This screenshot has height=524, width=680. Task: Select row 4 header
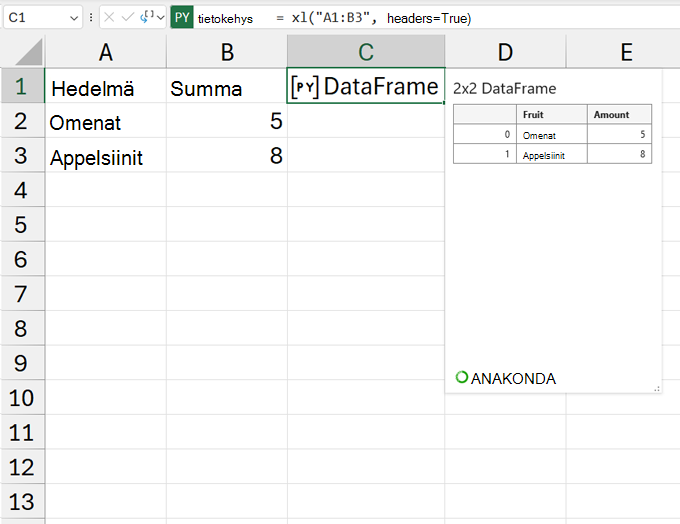coord(22,190)
